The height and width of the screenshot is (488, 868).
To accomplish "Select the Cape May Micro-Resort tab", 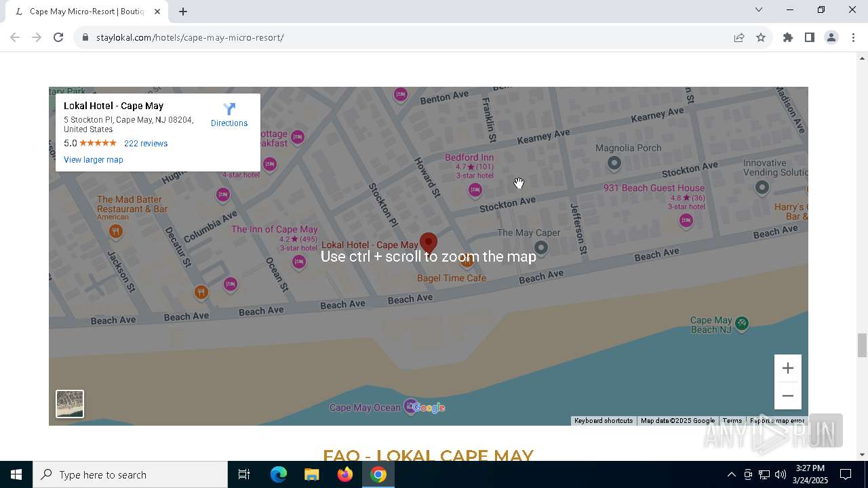I will 87,12.
